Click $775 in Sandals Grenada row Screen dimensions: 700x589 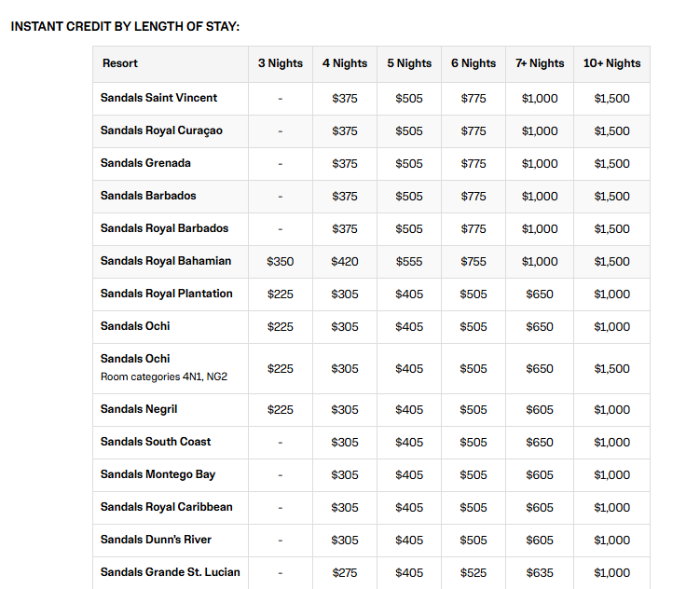(x=474, y=164)
